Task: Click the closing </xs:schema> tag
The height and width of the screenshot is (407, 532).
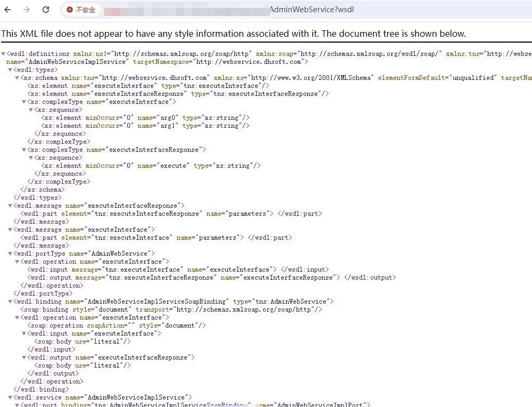Action: coord(43,190)
